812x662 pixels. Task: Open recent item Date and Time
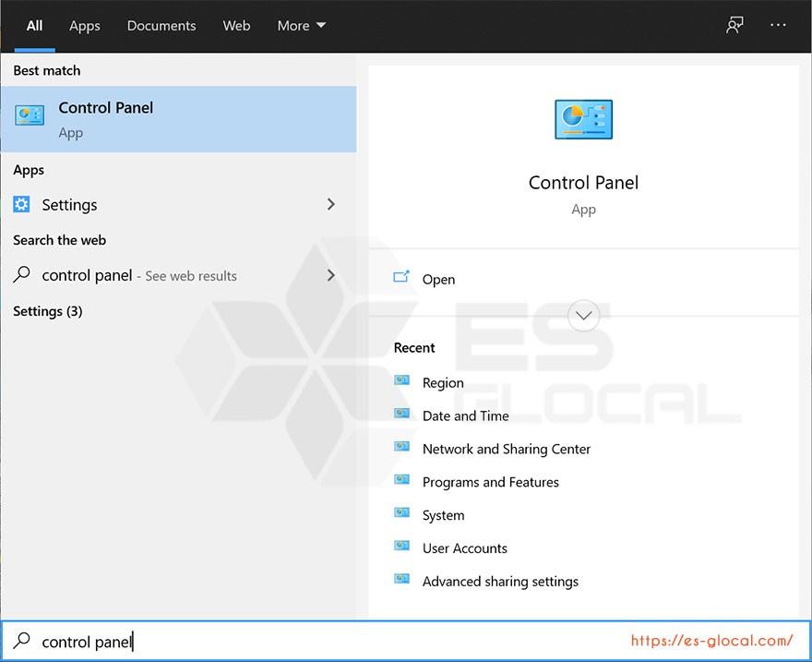click(466, 416)
